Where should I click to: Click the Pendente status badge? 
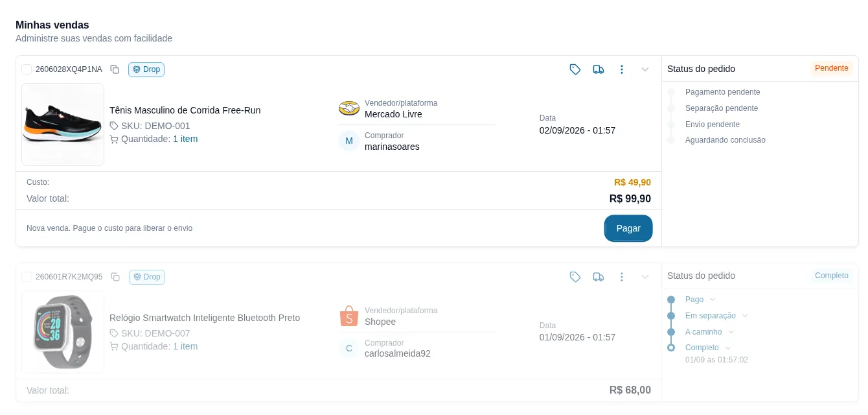coord(832,68)
